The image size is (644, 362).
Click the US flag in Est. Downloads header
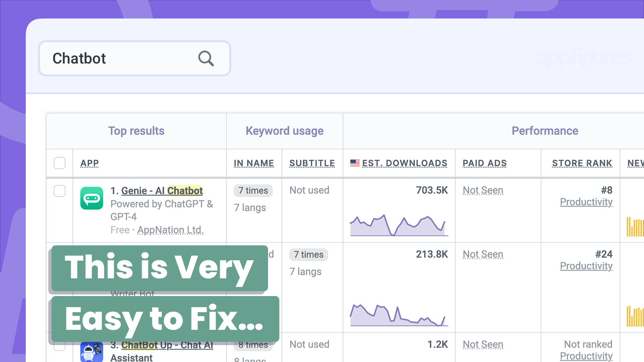tap(355, 162)
